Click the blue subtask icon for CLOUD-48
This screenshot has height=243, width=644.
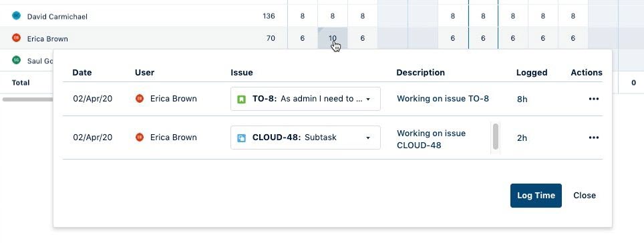[x=242, y=138]
